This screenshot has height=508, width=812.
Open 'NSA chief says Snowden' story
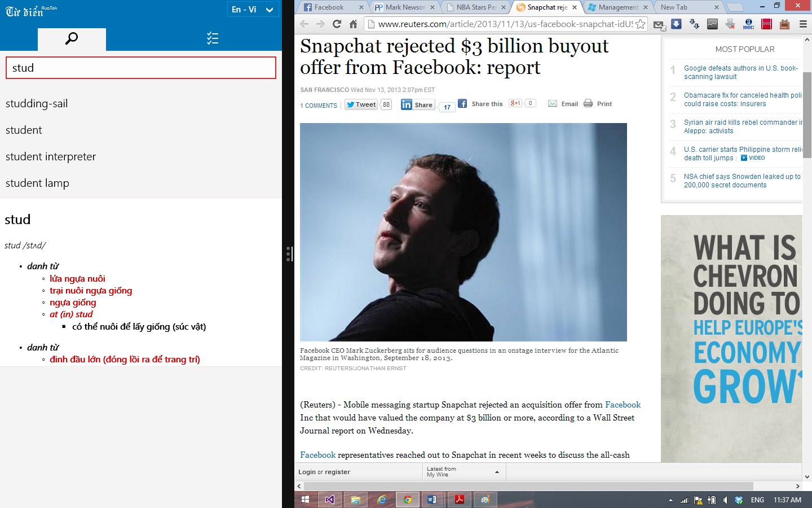point(742,181)
